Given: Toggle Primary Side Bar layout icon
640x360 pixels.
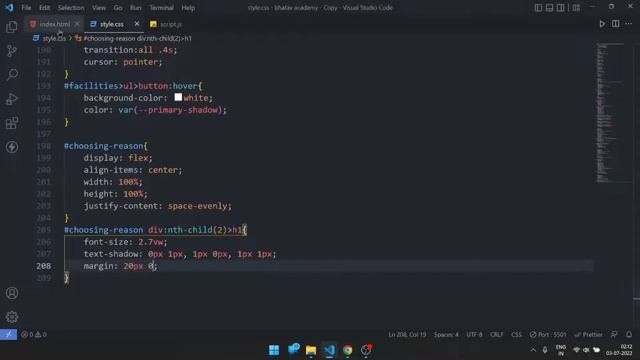Looking at the screenshot, I should coord(538,8).
